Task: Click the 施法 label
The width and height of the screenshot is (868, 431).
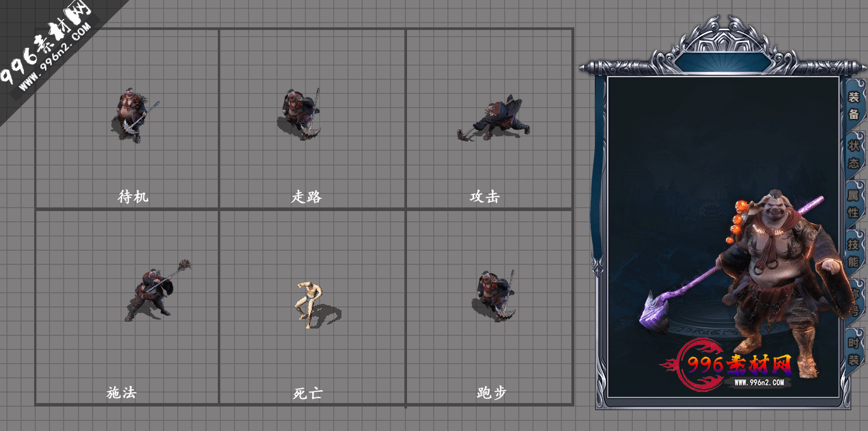Action: tap(122, 393)
